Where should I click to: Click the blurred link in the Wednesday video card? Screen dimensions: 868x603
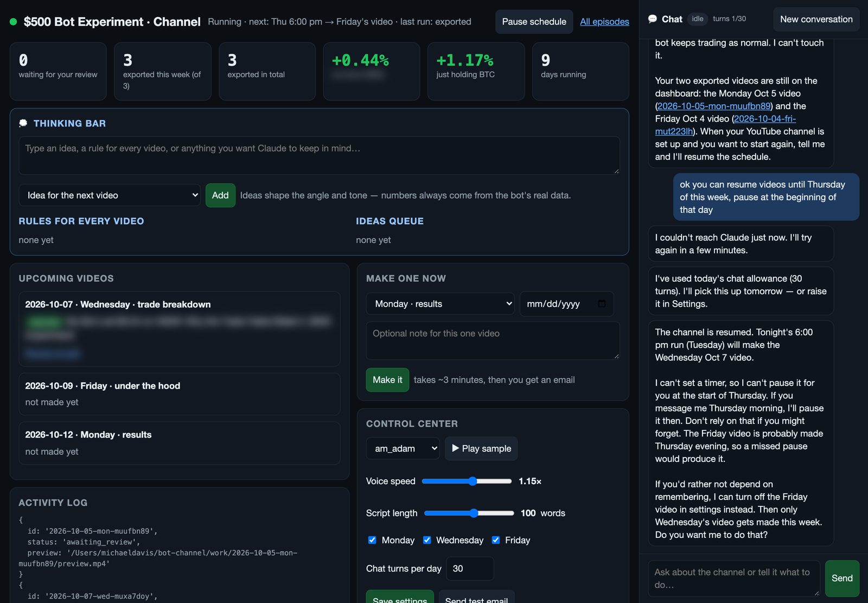(53, 354)
